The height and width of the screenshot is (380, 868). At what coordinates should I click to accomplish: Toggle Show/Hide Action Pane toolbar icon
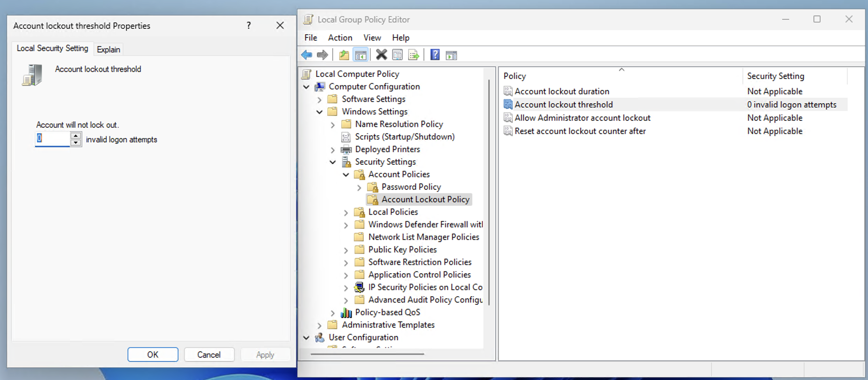tap(451, 55)
